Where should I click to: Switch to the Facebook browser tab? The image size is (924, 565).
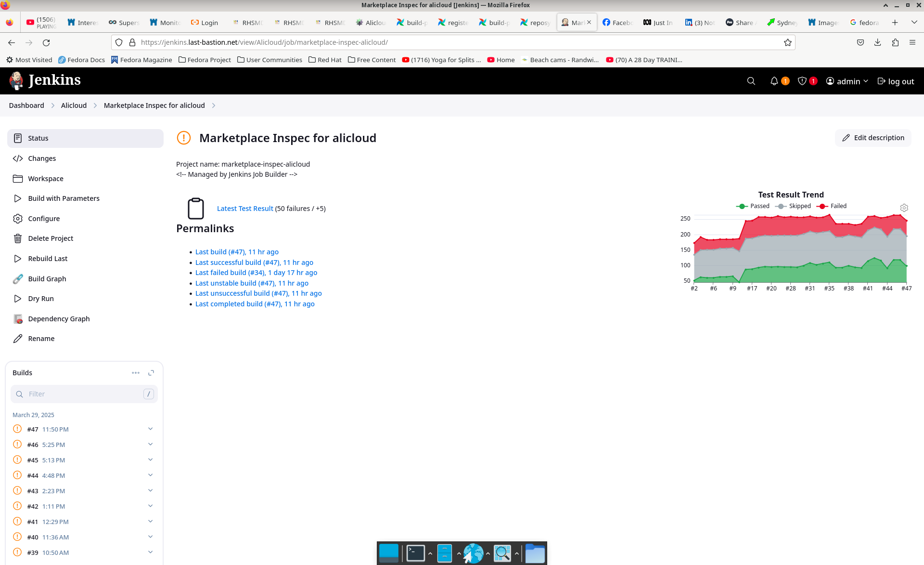pos(618,22)
